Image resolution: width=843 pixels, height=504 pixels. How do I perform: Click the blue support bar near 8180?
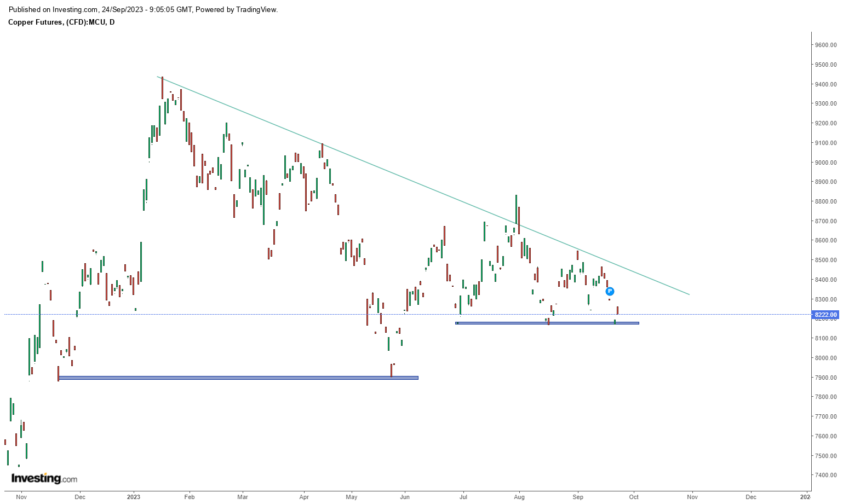click(x=548, y=323)
